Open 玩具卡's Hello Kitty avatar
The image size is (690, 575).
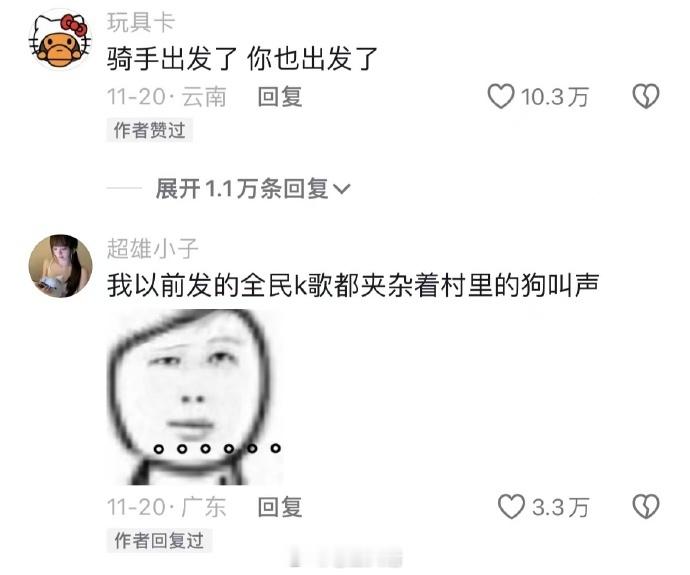(60, 40)
